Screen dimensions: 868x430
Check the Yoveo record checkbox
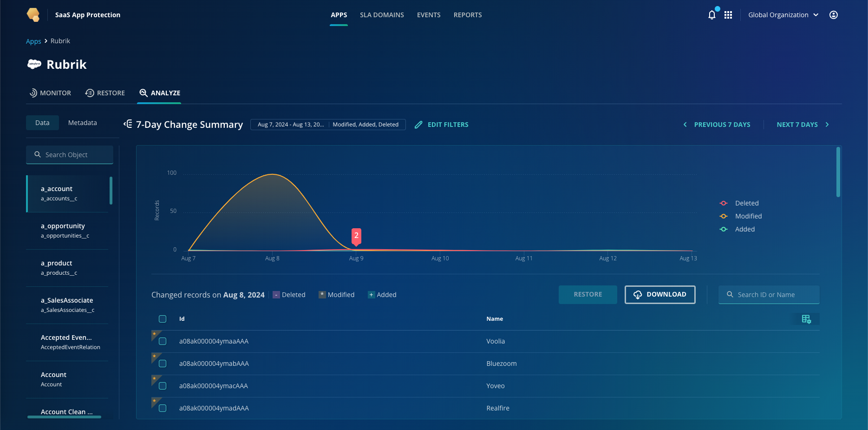tap(163, 386)
